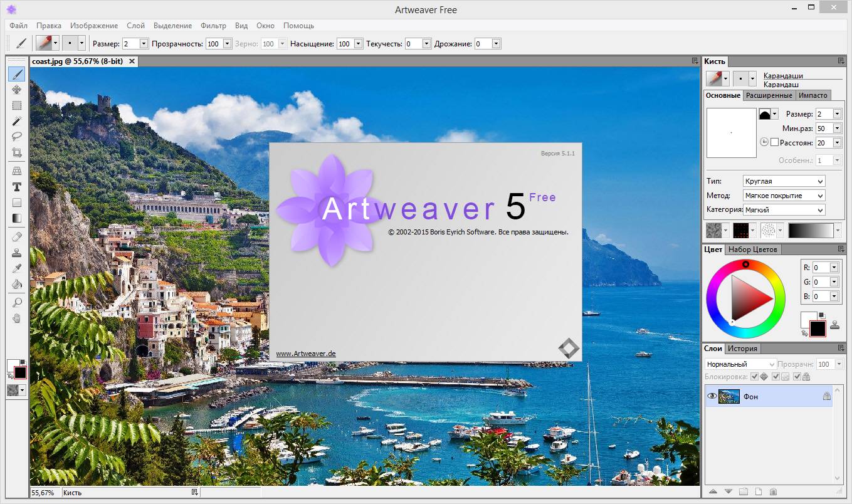Switch to the Импасто brush tab
The height and width of the screenshot is (504, 852).
(813, 95)
